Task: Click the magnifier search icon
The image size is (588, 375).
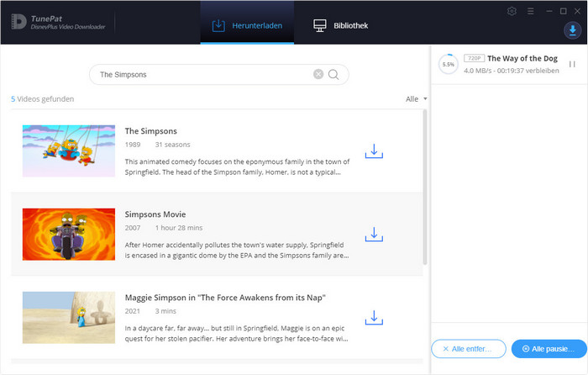Action: 333,74
